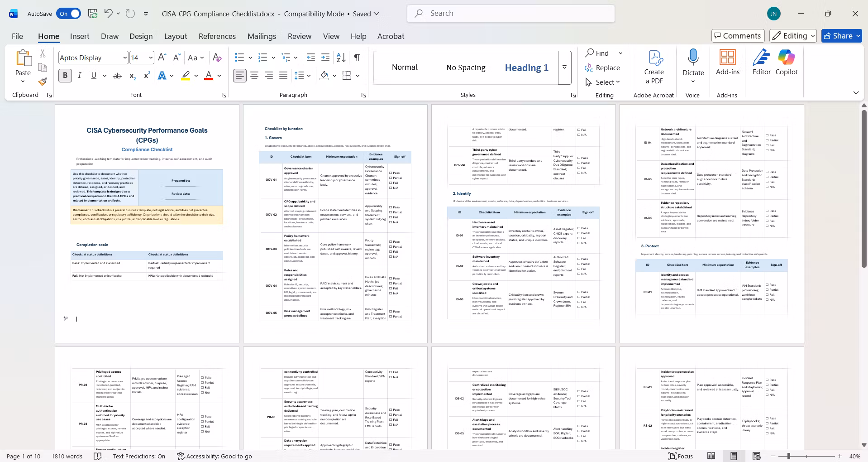Open the Editing mode dropdown
This screenshot has width=868, height=462.
pyautogui.click(x=794, y=36)
